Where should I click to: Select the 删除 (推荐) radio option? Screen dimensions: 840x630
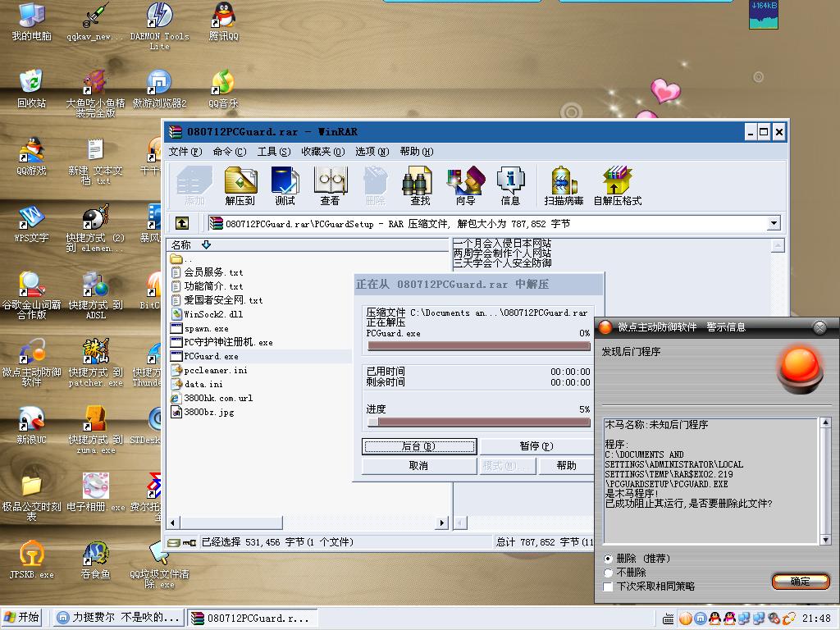(608, 558)
